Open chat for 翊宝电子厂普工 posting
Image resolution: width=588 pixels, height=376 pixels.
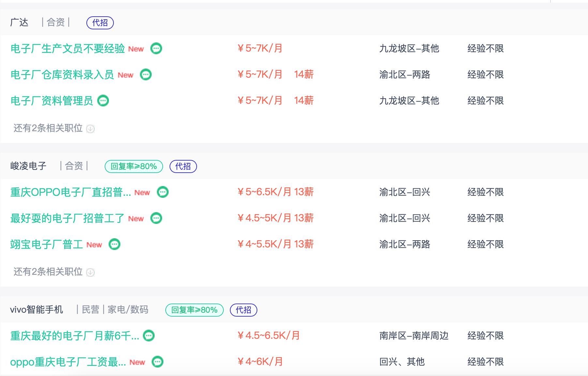pyautogui.click(x=114, y=244)
